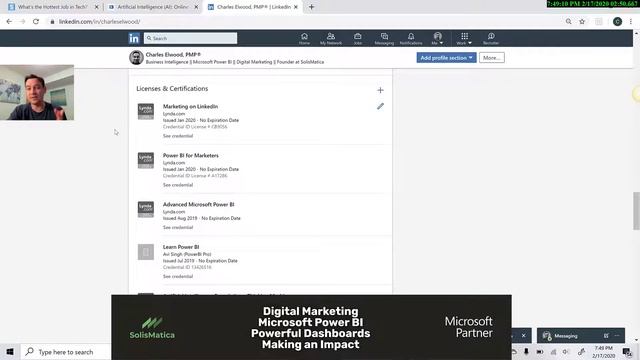Open Notifications bell icon
Viewport: 640px width, 360px height.
(411, 38)
